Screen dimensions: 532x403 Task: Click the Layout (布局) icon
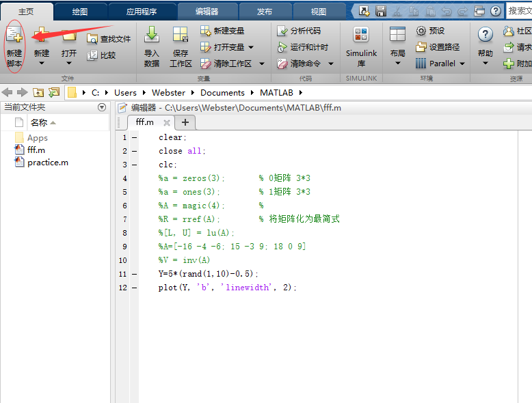tap(398, 35)
